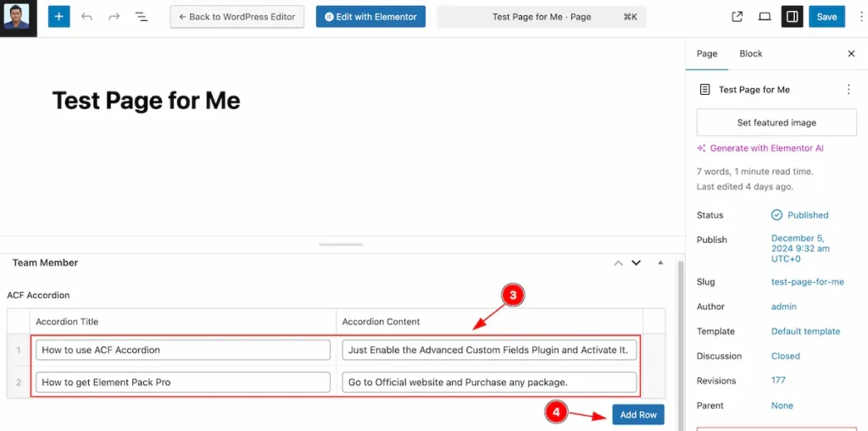Open the Test Page for Me command palette
Screen dimensions: 868x431
(542, 17)
